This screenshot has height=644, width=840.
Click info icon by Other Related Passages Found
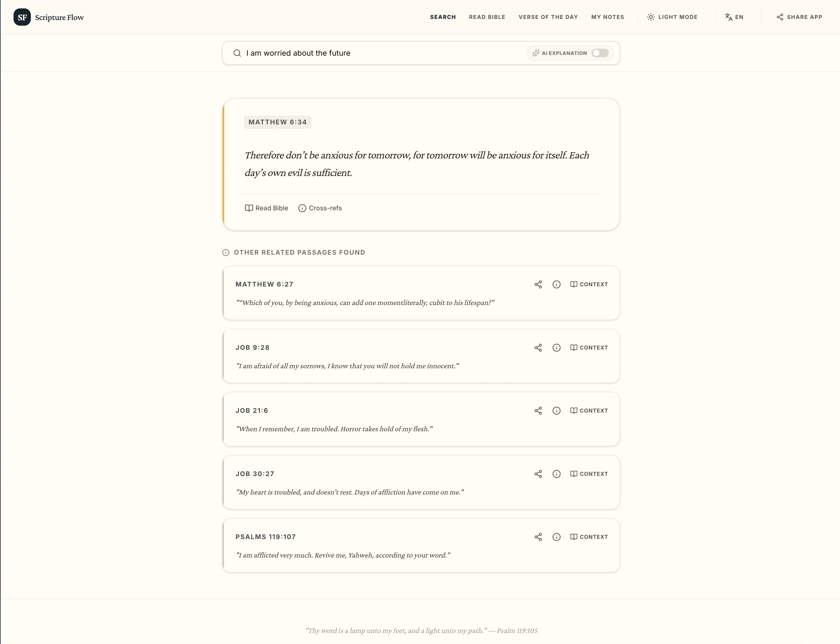(x=226, y=252)
